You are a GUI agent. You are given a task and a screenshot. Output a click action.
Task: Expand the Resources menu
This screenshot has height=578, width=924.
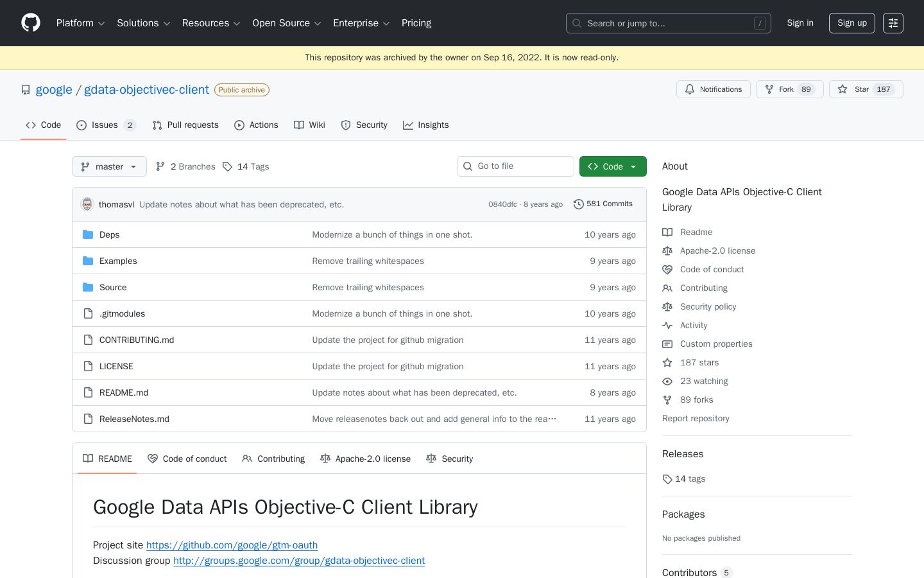coord(211,23)
